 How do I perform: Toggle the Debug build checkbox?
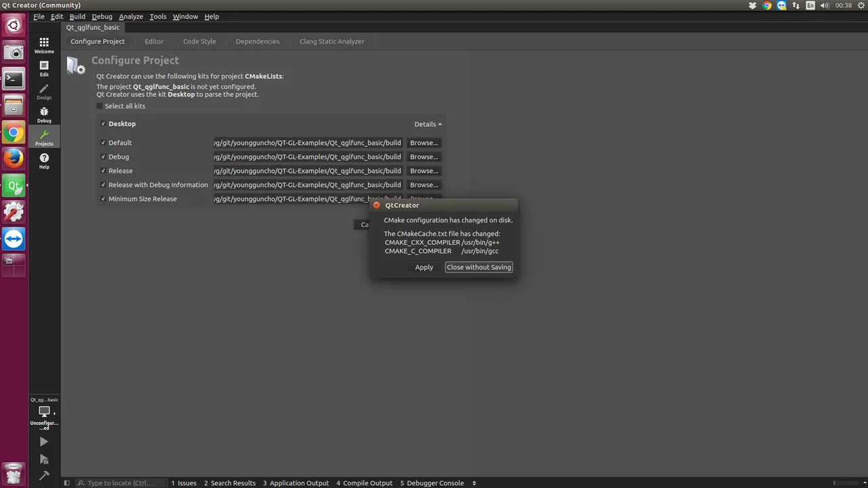click(x=103, y=157)
